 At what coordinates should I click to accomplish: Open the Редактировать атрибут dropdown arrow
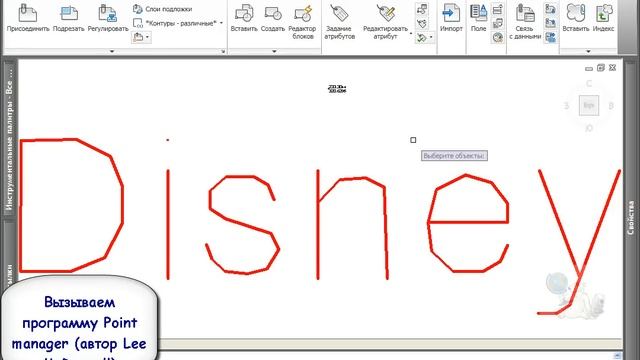point(411,33)
